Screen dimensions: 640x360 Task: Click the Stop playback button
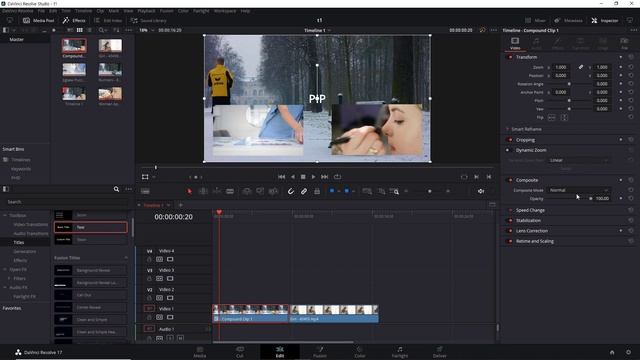pos(303,177)
